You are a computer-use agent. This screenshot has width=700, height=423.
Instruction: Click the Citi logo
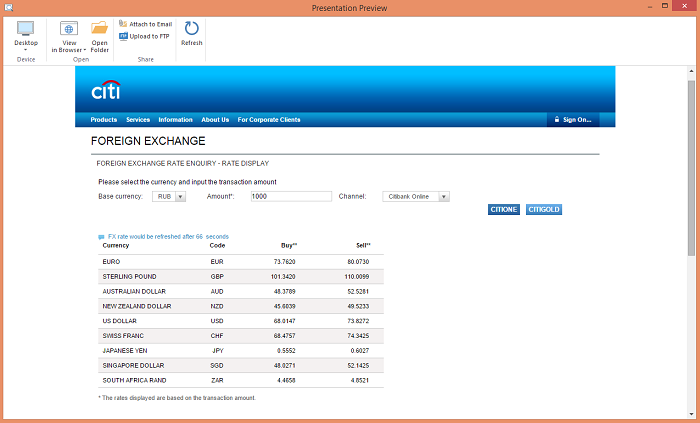pyautogui.click(x=106, y=90)
